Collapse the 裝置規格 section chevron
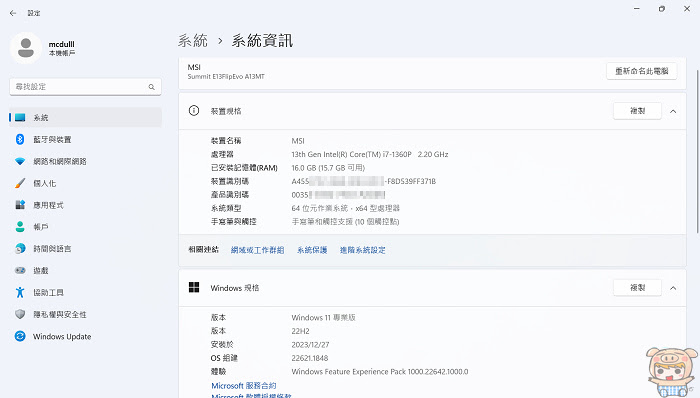700x398 pixels. click(673, 111)
